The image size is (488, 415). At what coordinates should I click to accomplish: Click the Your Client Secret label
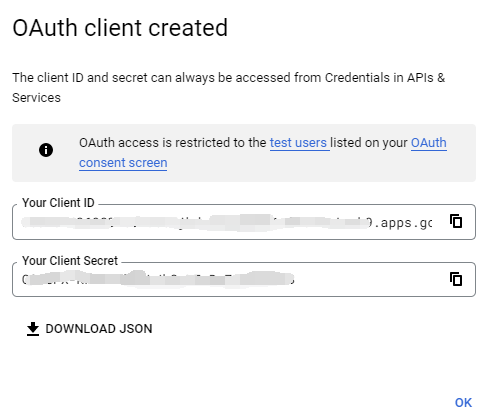pos(70,261)
